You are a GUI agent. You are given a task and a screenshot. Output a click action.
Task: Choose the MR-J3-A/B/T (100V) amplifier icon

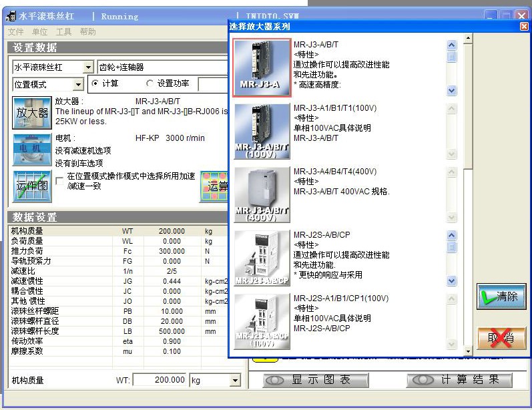(x=262, y=132)
